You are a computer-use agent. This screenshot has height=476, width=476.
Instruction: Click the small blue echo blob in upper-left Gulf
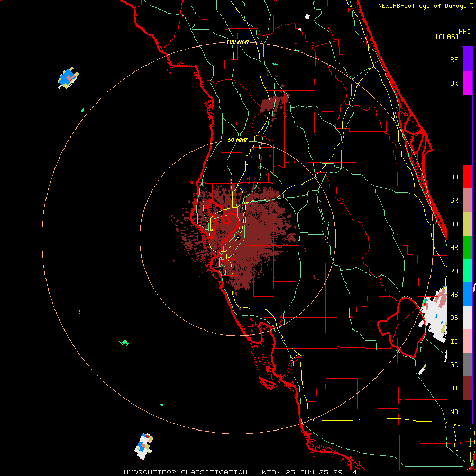tap(68, 78)
